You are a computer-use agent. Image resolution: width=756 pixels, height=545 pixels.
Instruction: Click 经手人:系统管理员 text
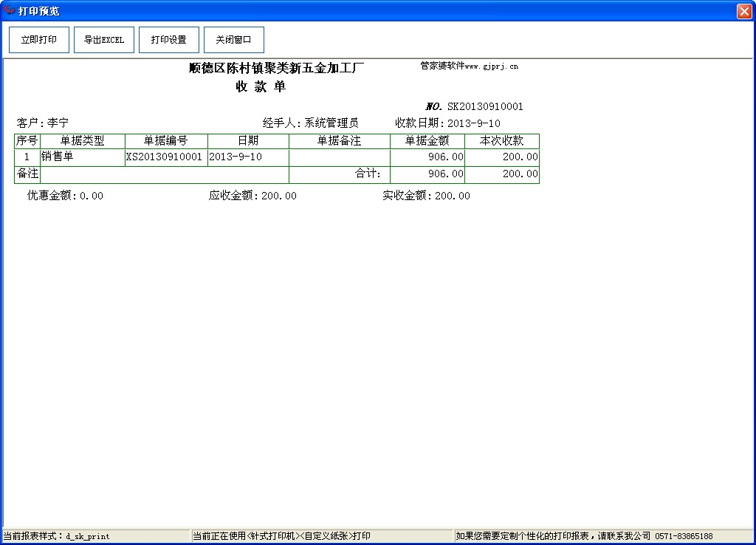tap(311, 123)
